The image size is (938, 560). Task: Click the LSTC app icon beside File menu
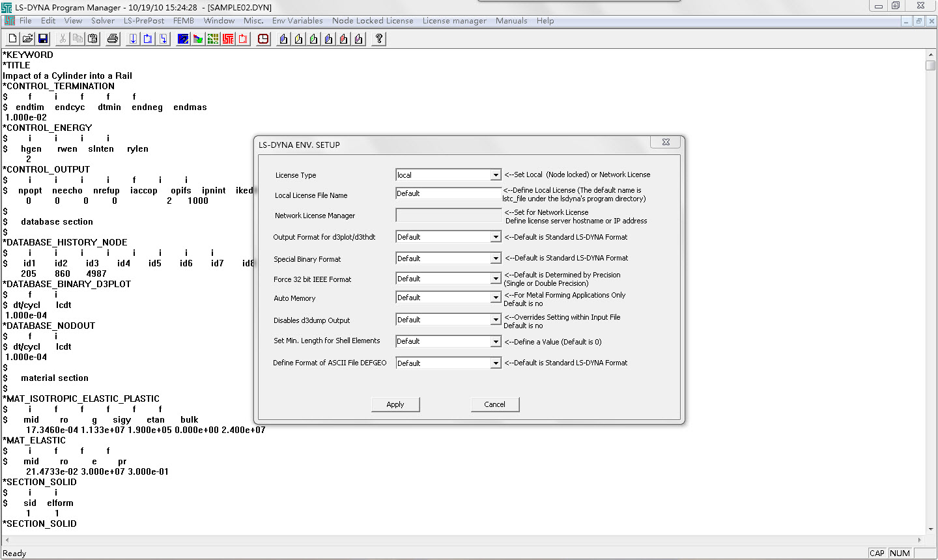(x=9, y=21)
